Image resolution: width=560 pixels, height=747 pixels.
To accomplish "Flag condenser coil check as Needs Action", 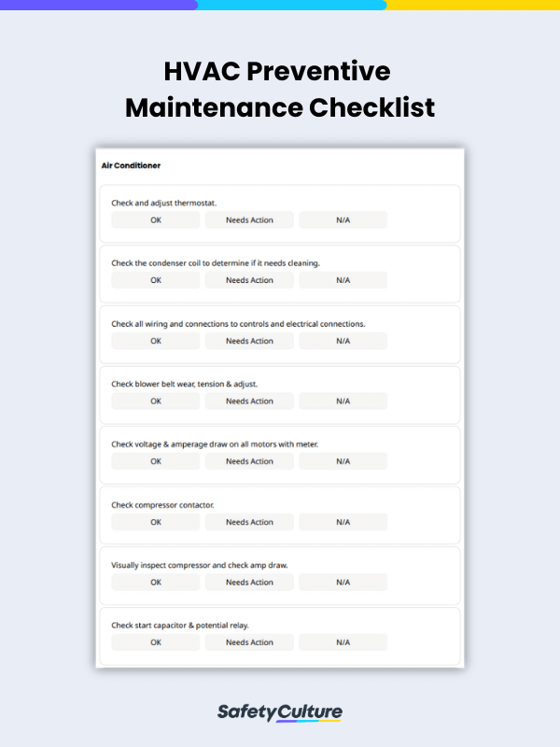I will 248,280.
